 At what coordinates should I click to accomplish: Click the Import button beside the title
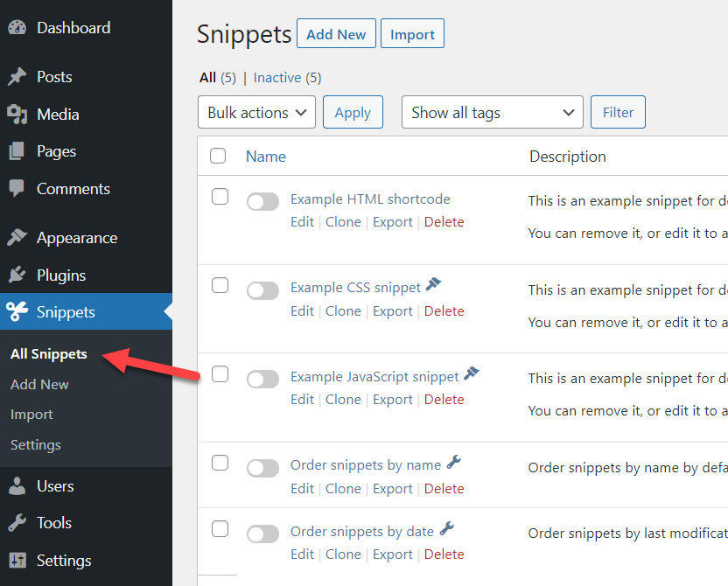point(412,34)
